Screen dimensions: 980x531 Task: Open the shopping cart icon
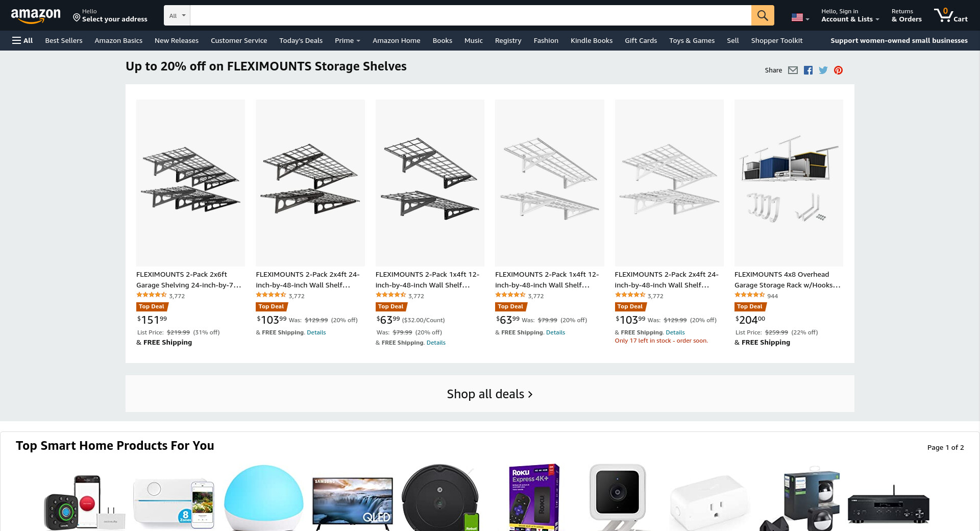click(x=950, y=15)
